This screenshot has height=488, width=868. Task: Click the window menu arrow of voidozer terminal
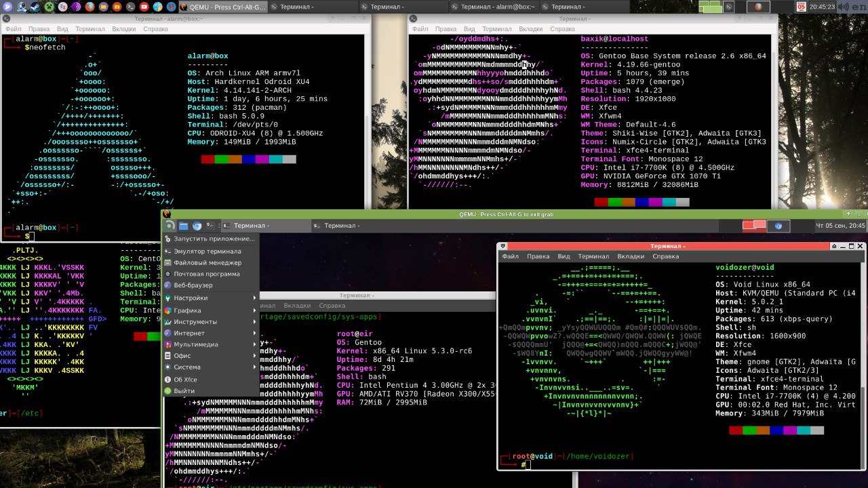point(504,246)
